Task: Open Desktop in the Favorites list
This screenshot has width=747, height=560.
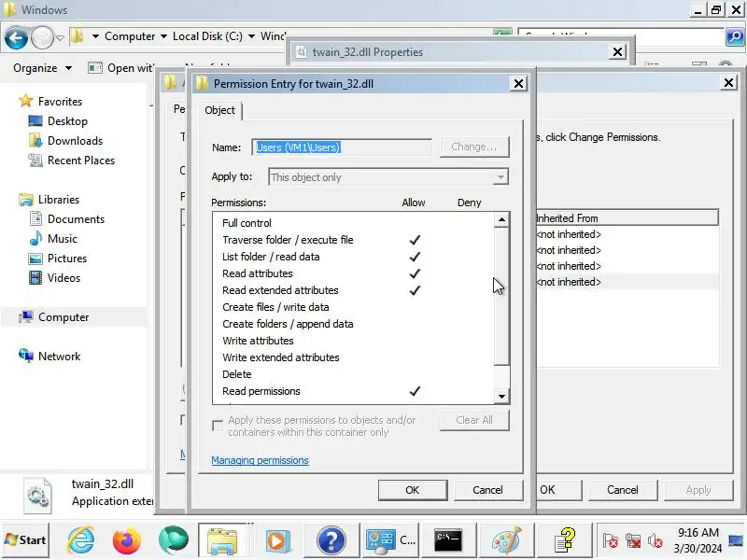Action: point(67,121)
